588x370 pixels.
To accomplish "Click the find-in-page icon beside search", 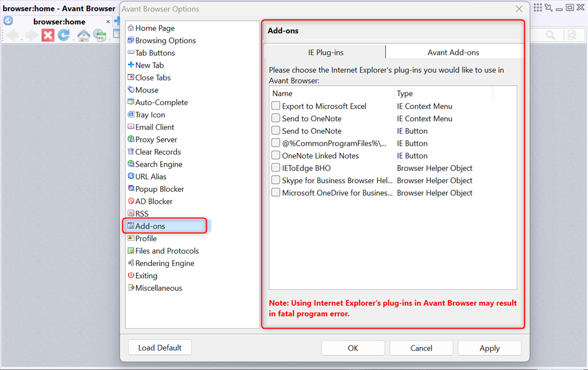I will [572, 35].
